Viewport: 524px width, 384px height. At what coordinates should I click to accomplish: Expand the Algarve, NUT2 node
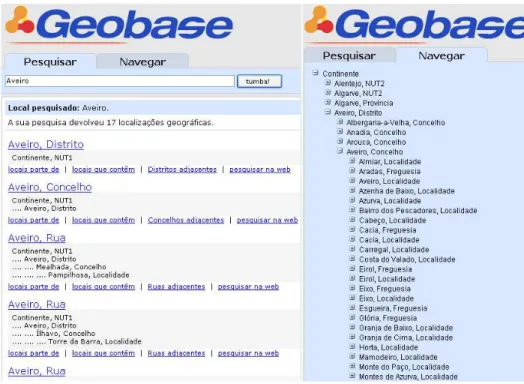click(x=328, y=93)
